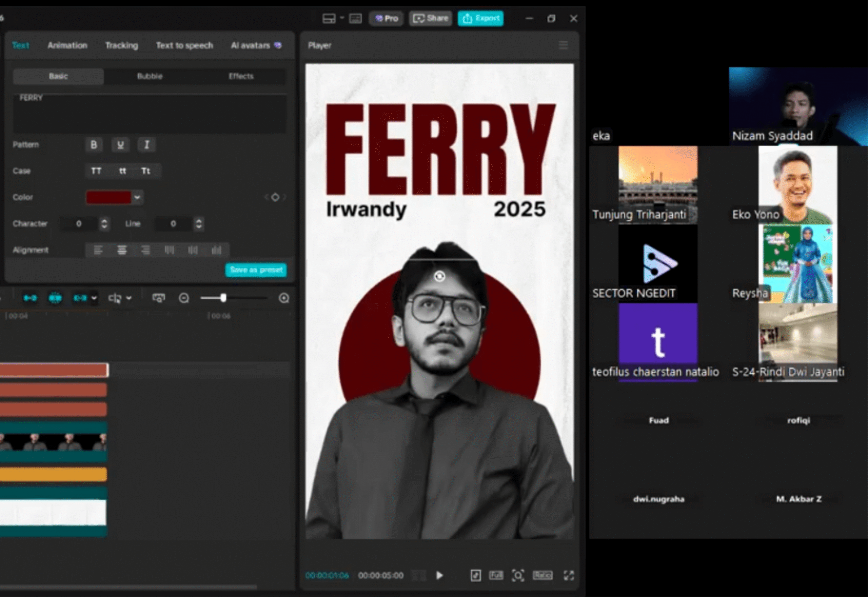The width and height of the screenshot is (868, 597).
Task: Click the Player zoom-to-fit focus icon
Action: tap(518, 575)
